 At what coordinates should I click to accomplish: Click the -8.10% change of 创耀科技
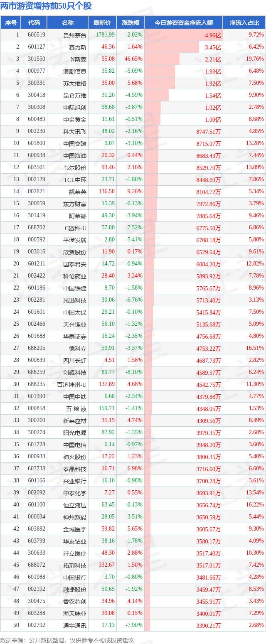[134, 372]
